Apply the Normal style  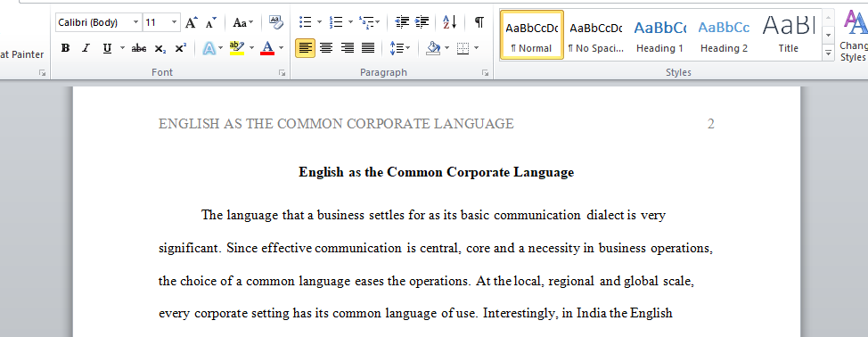point(531,34)
